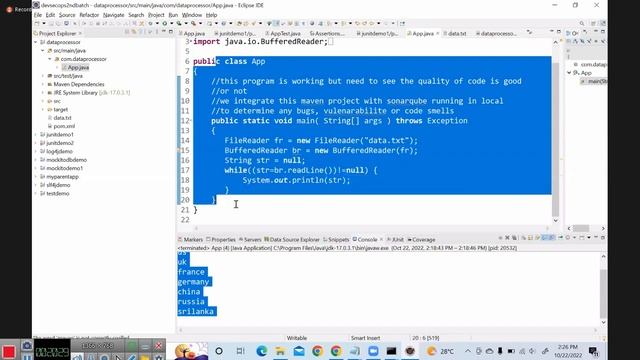Switch to the data.txt editor tab
This screenshot has width=640, height=360.
(x=454, y=33)
